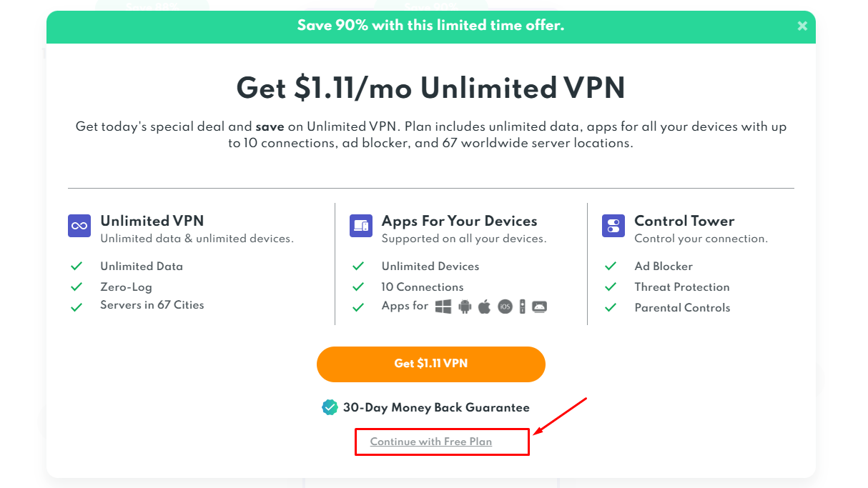Screen dimensions: 868x488
Task: Click the checkmark beside 10 Connections
Action: coord(358,287)
